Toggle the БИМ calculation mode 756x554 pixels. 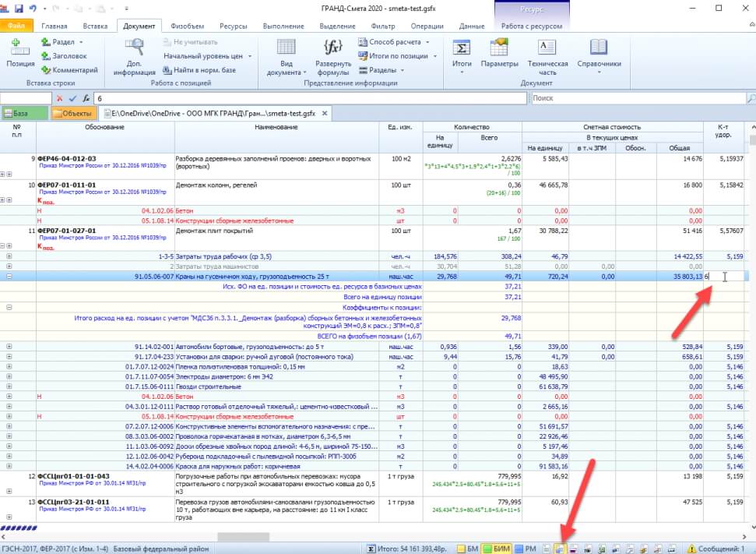click(496, 549)
